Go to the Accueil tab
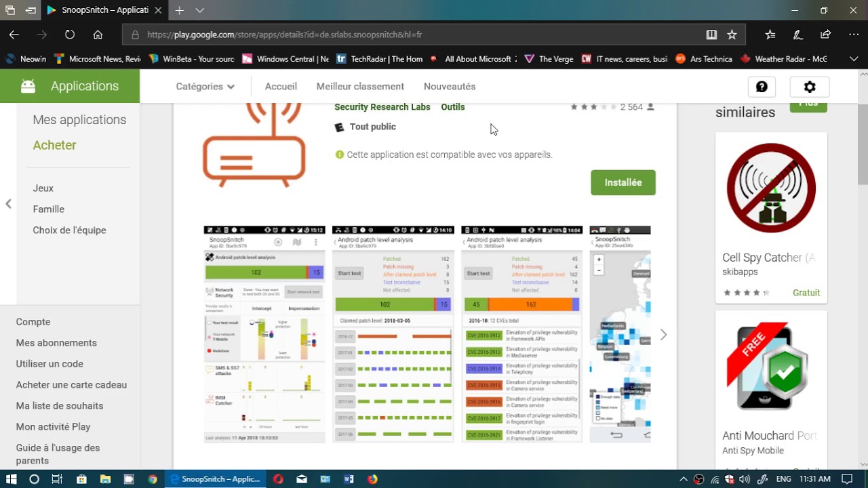 click(x=281, y=87)
